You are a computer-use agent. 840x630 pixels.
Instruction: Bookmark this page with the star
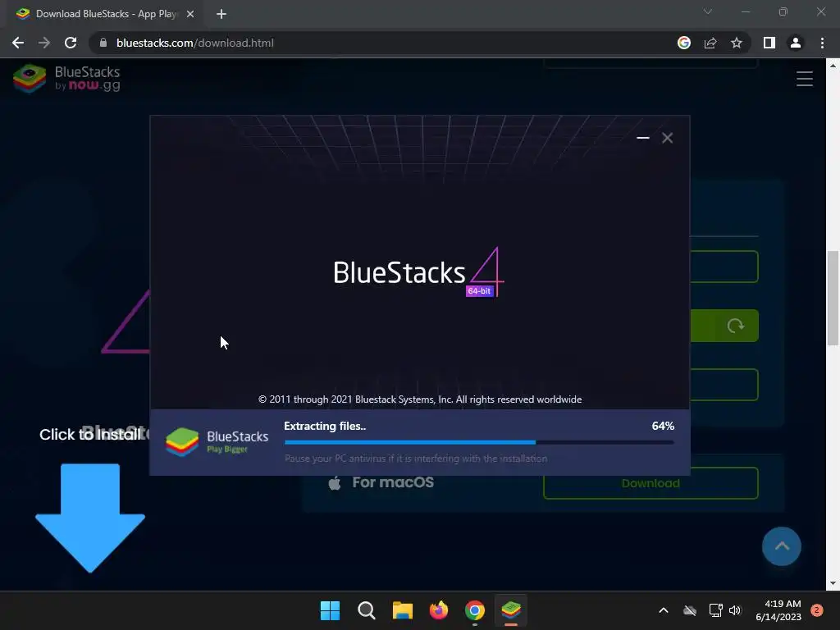[x=737, y=43]
